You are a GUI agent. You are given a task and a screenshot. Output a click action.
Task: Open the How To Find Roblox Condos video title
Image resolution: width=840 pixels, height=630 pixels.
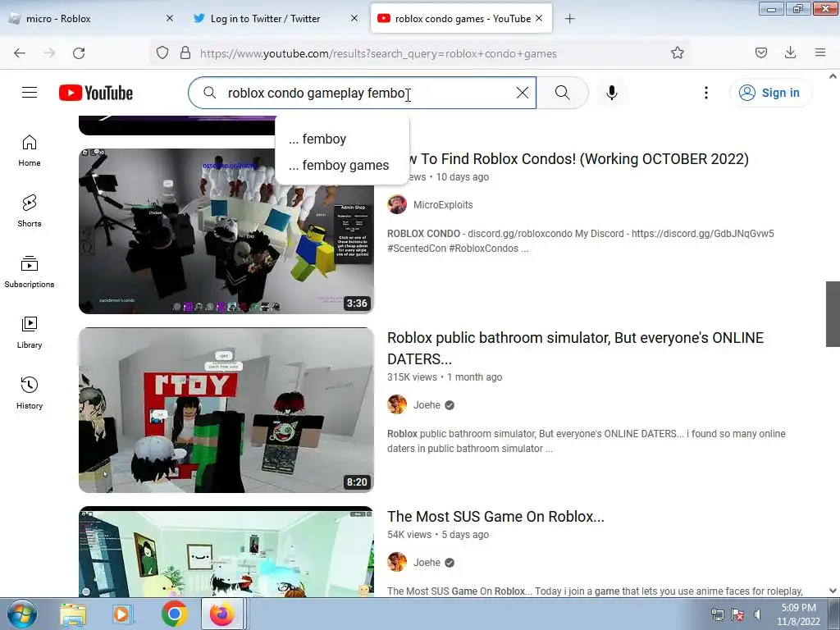coord(578,158)
